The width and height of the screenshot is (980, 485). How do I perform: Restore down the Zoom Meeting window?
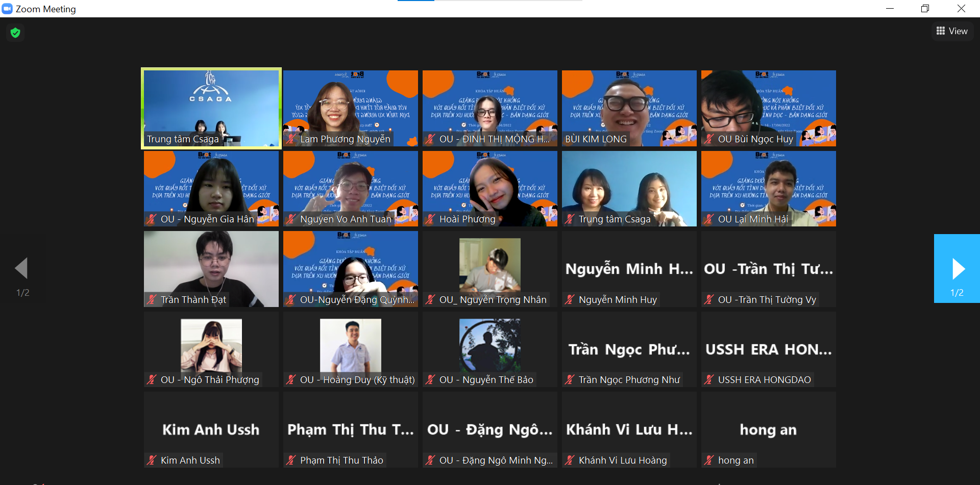(925, 9)
